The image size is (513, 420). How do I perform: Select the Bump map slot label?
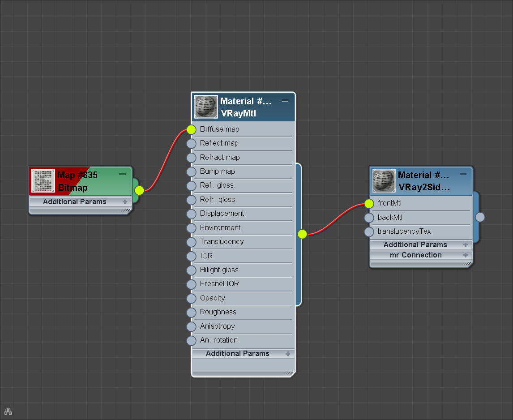click(217, 171)
